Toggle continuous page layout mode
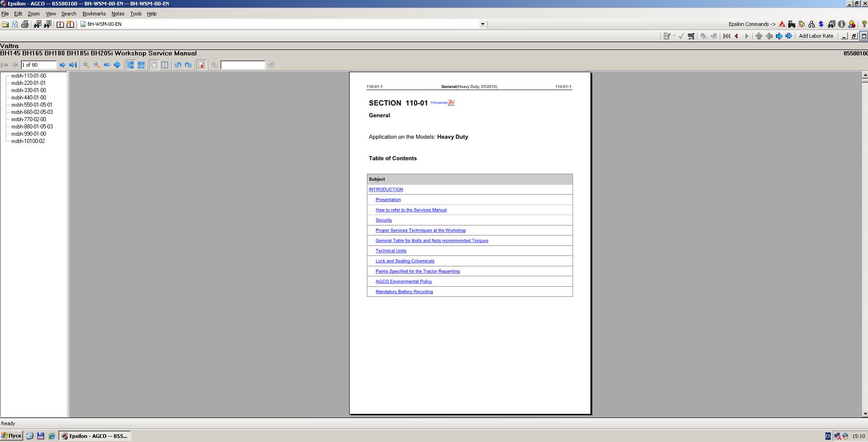The height and width of the screenshot is (442, 868). click(x=131, y=65)
